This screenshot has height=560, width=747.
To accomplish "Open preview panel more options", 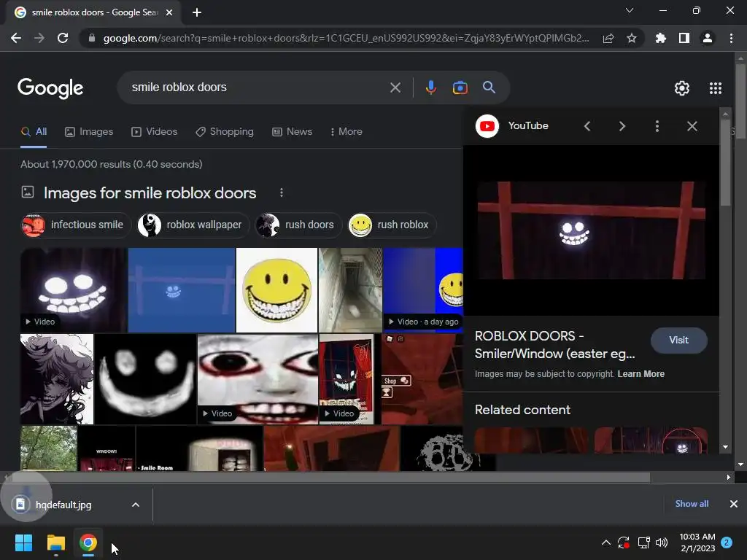I will click(657, 126).
